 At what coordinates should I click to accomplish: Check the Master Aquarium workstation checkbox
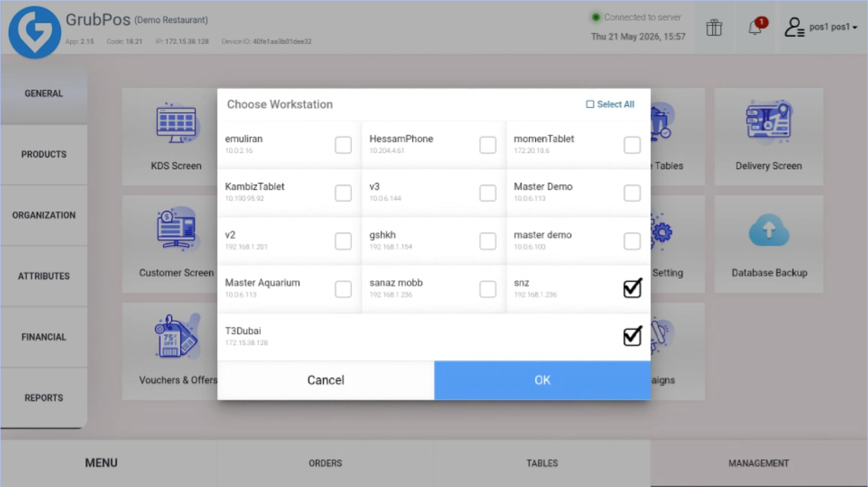tap(343, 289)
